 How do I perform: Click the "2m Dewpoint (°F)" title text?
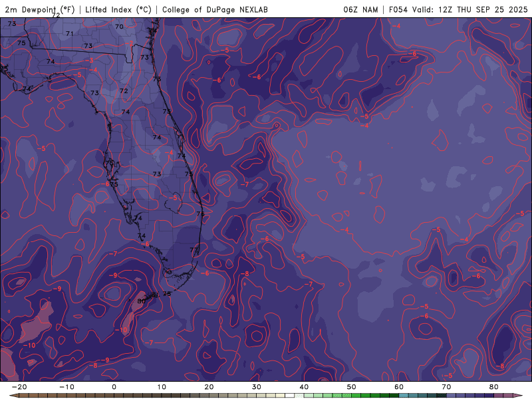(40, 10)
